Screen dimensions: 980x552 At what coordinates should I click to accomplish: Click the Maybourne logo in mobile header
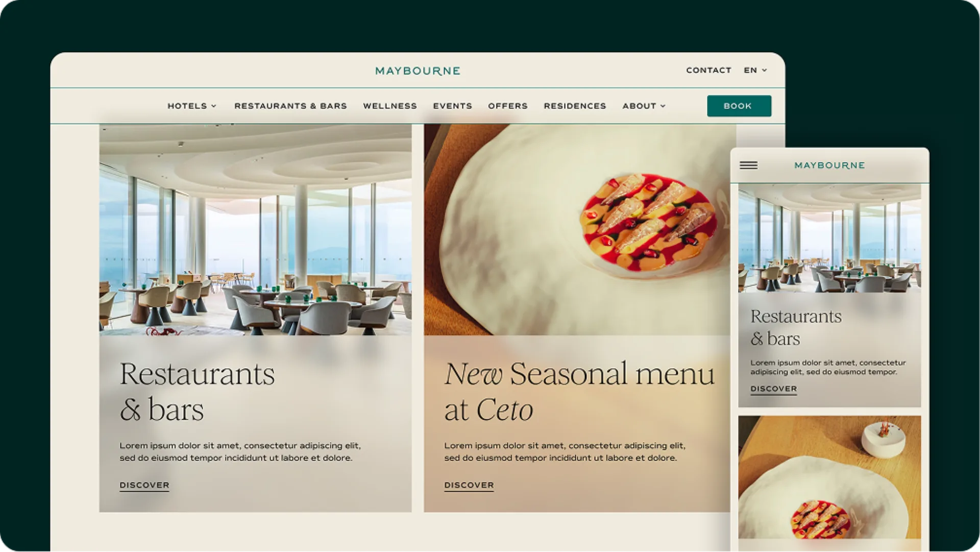829,165
